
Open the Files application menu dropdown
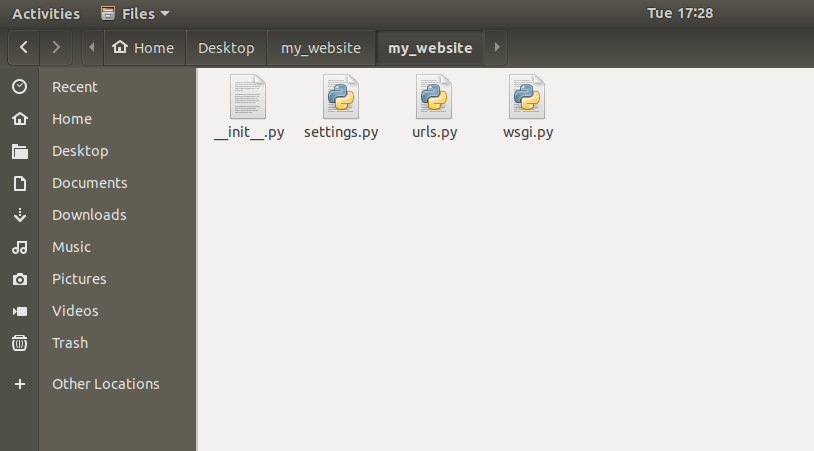(135, 13)
